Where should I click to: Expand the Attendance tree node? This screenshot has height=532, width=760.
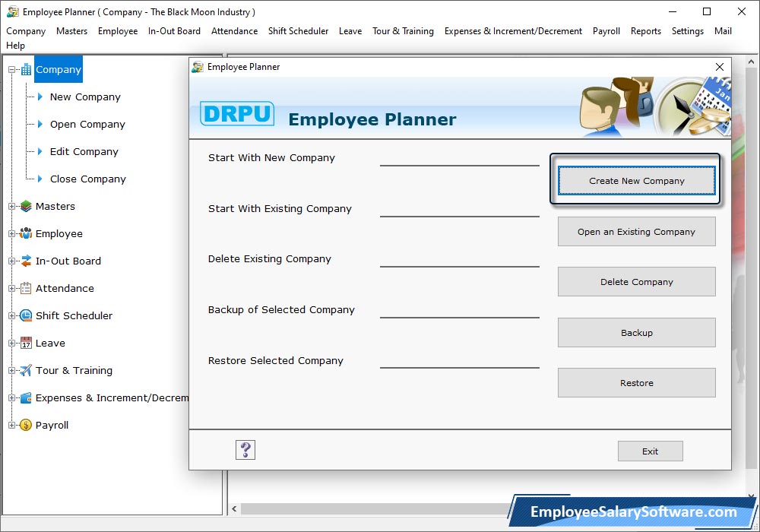(x=11, y=288)
